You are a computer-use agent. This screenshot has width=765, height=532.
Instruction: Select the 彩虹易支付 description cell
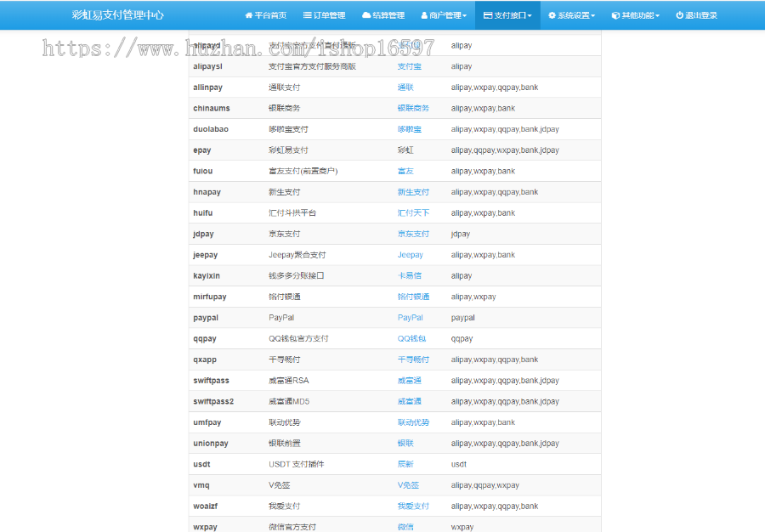click(288, 150)
